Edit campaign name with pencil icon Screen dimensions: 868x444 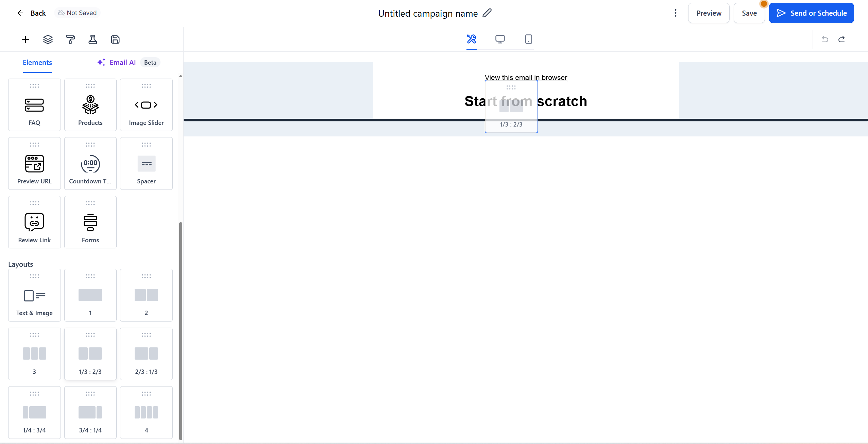point(487,13)
